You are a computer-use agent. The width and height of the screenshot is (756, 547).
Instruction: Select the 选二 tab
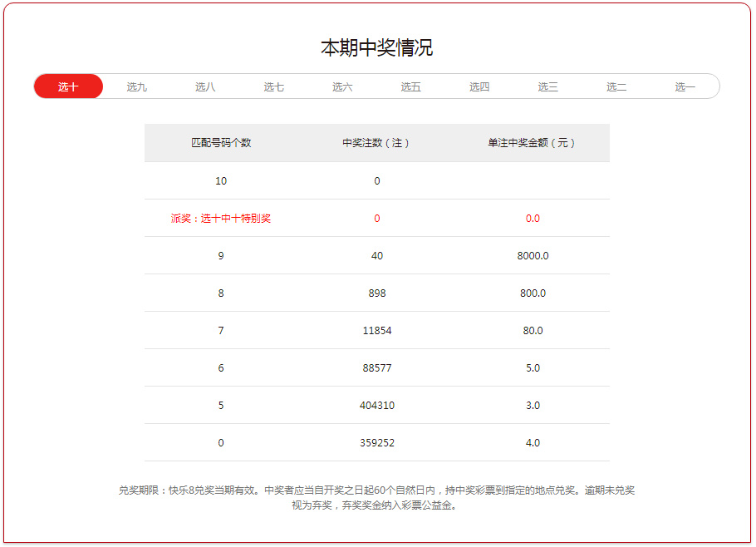(616, 86)
